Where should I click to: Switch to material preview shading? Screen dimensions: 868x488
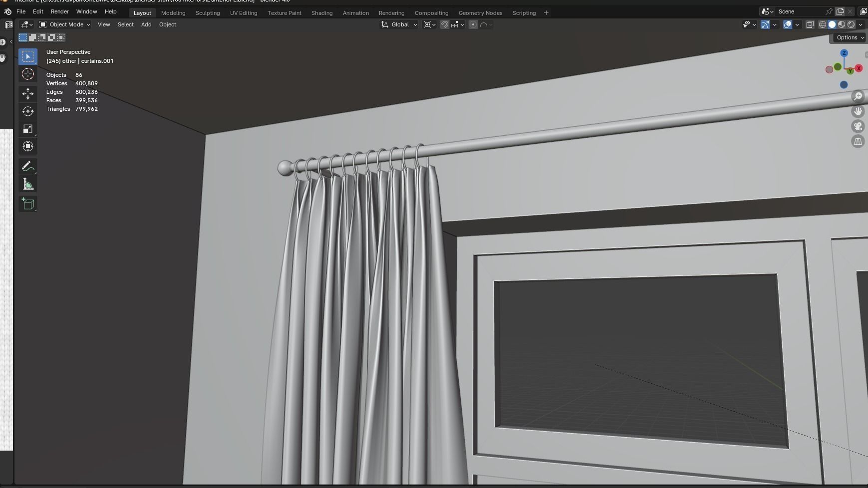[x=842, y=24]
